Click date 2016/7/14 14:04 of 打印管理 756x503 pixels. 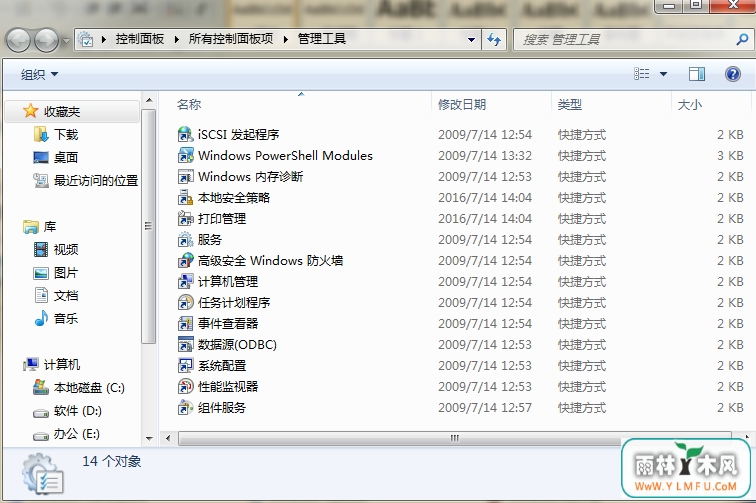tap(485, 218)
